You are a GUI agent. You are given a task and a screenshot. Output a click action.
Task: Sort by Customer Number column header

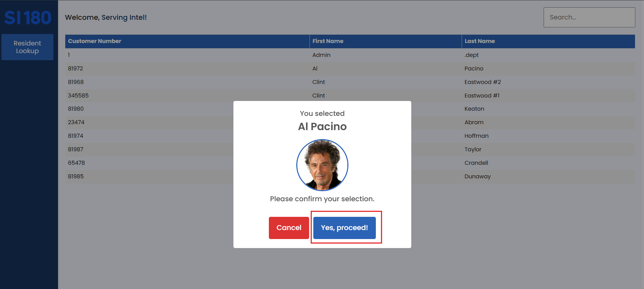94,41
